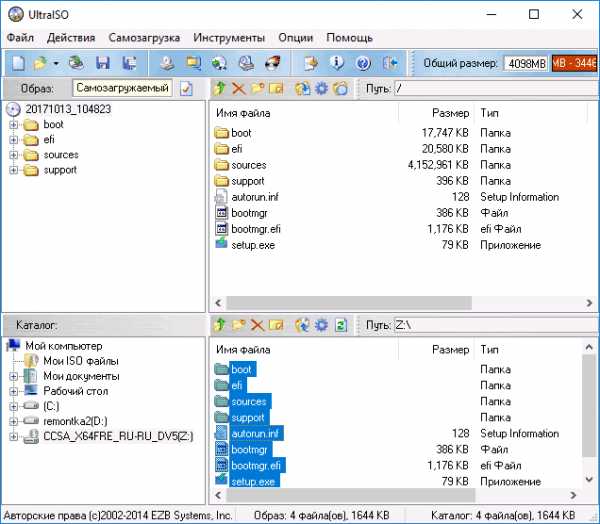Viewport: 600px width, 524px height.
Task: Open the Инструменты menu
Action: coord(229,38)
